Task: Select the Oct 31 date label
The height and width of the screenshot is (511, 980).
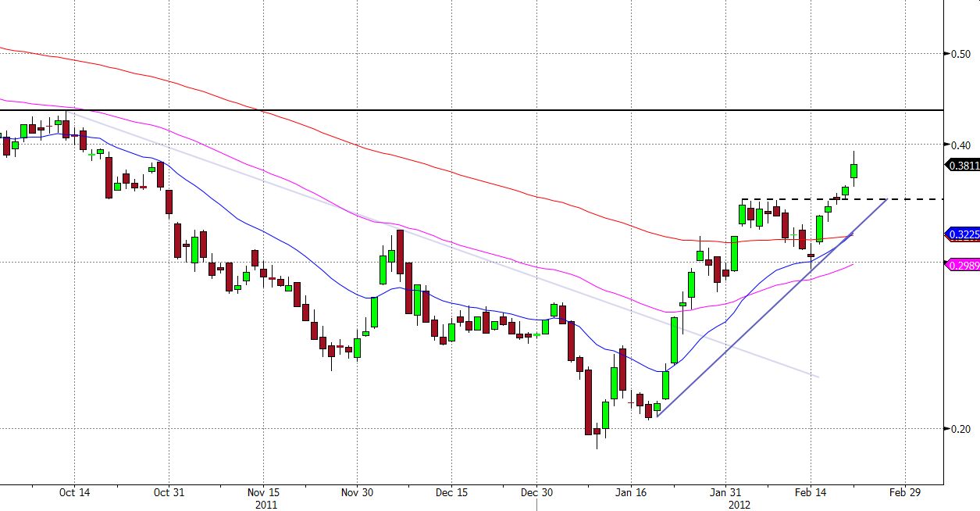Action: [169, 492]
